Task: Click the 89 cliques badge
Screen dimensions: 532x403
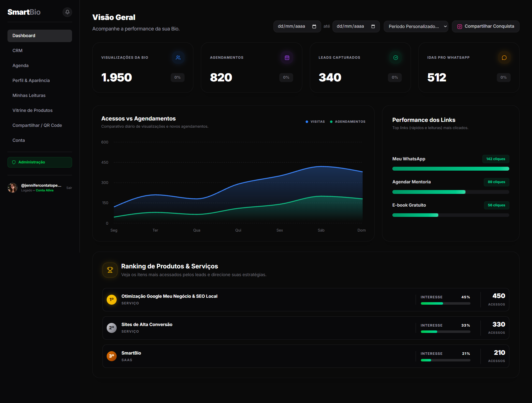Action: [497, 182]
